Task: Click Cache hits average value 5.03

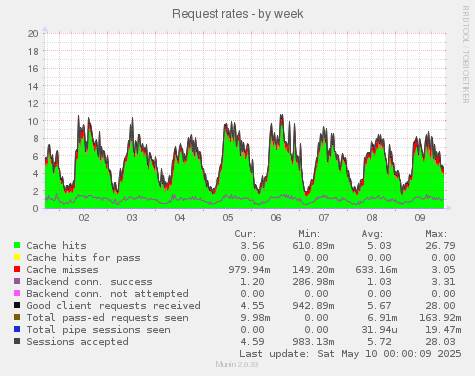Action: 379,246
